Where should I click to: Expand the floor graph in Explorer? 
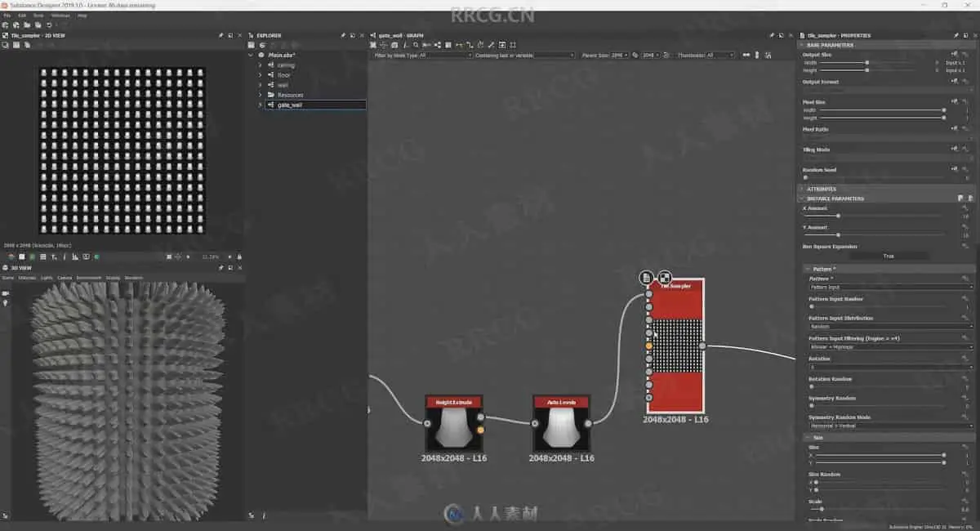[261, 75]
